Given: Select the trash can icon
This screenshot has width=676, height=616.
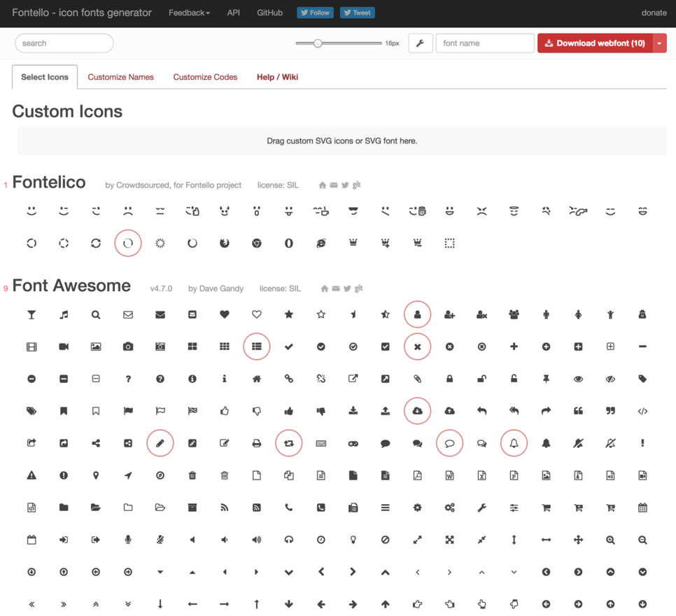Looking at the screenshot, I should (x=192, y=475).
